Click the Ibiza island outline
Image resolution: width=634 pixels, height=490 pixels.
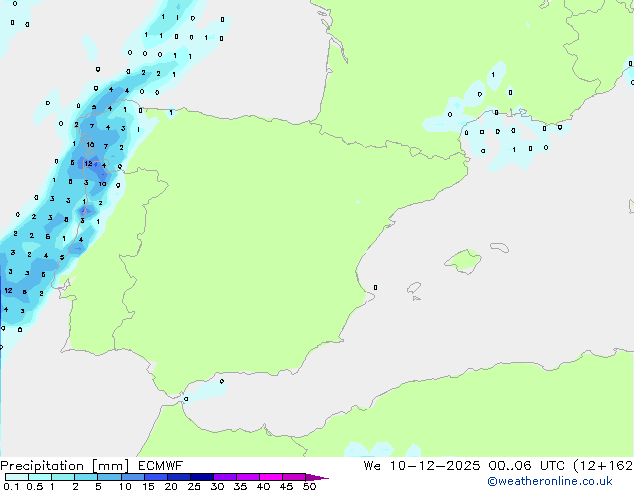click(414, 288)
